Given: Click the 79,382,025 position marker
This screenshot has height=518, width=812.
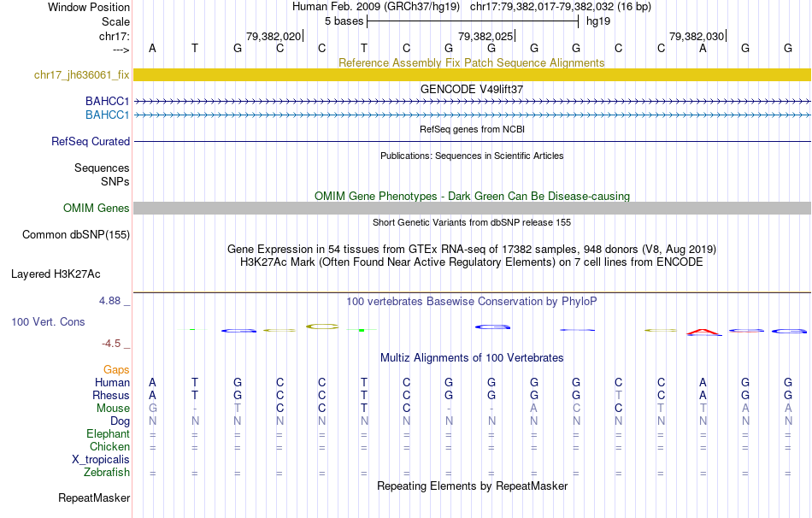Looking at the screenshot, I should pos(485,36).
